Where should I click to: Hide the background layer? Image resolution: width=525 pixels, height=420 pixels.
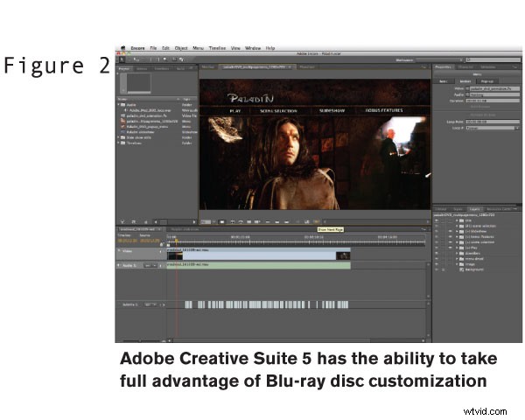pyautogui.click(x=437, y=269)
